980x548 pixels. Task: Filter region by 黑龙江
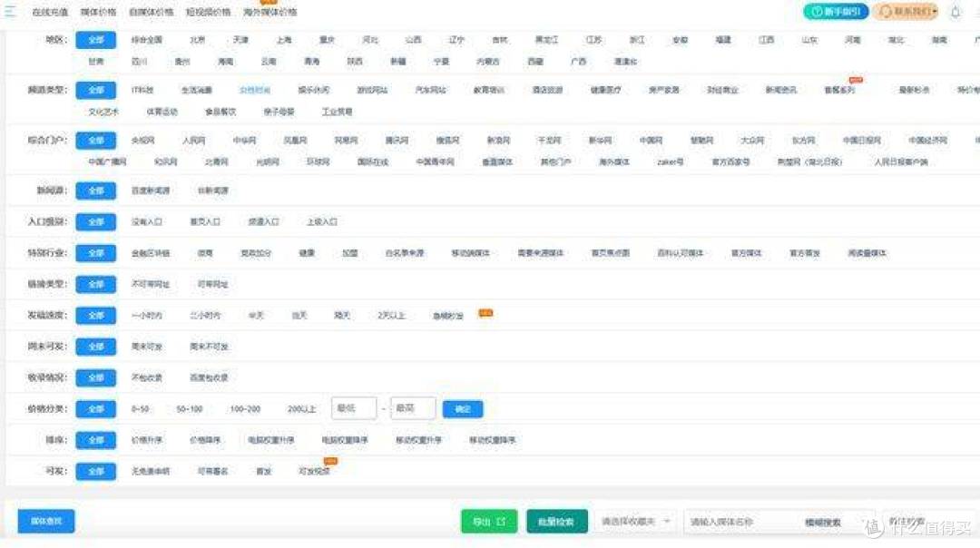pyautogui.click(x=547, y=39)
